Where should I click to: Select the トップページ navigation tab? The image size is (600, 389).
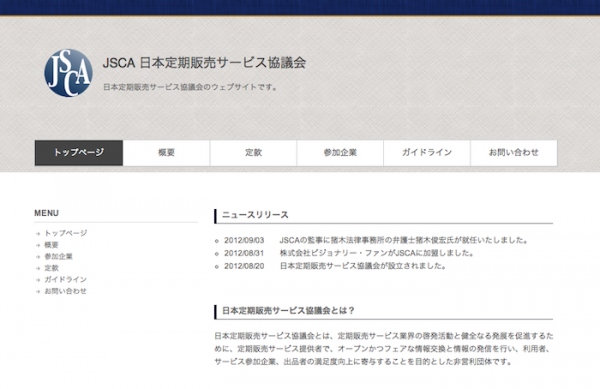tap(79, 153)
